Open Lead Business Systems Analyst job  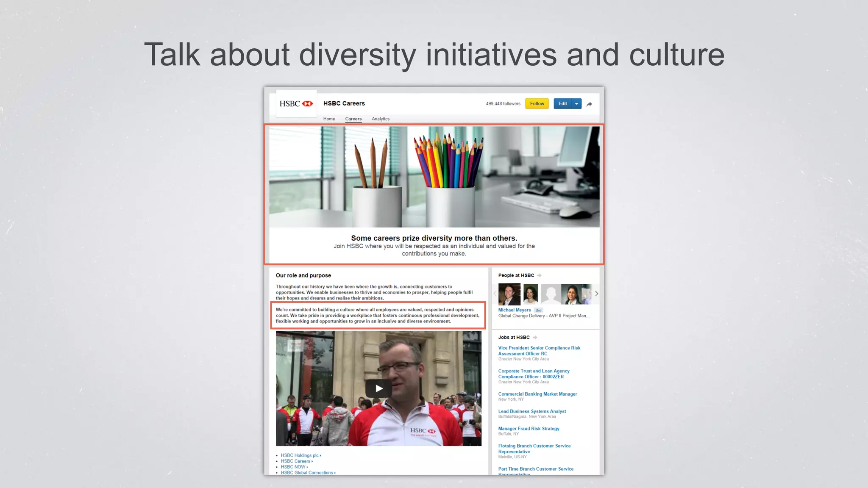pos(532,411)
